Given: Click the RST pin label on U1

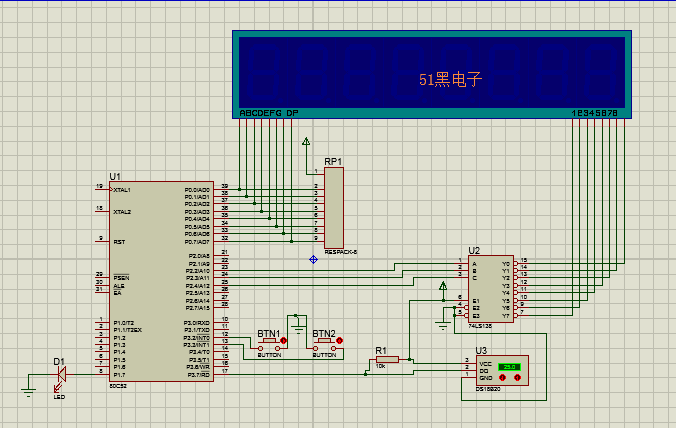Looking at the screenshot, I should tap(119, 242).
